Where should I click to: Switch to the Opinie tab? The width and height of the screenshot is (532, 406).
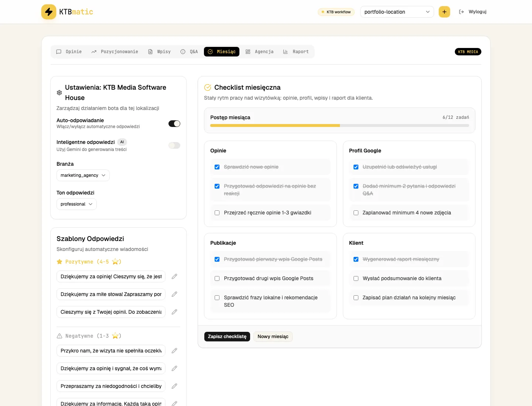(x=69, y=52)
